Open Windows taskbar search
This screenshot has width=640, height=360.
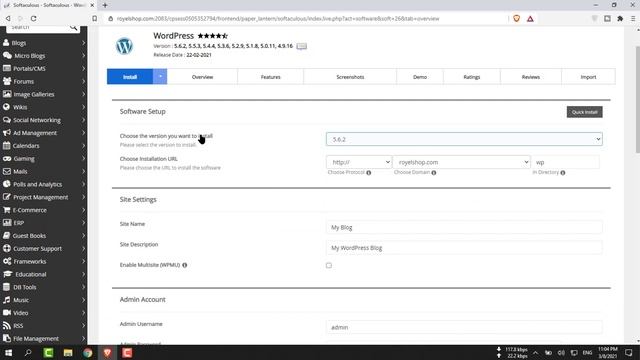[28, 353]
